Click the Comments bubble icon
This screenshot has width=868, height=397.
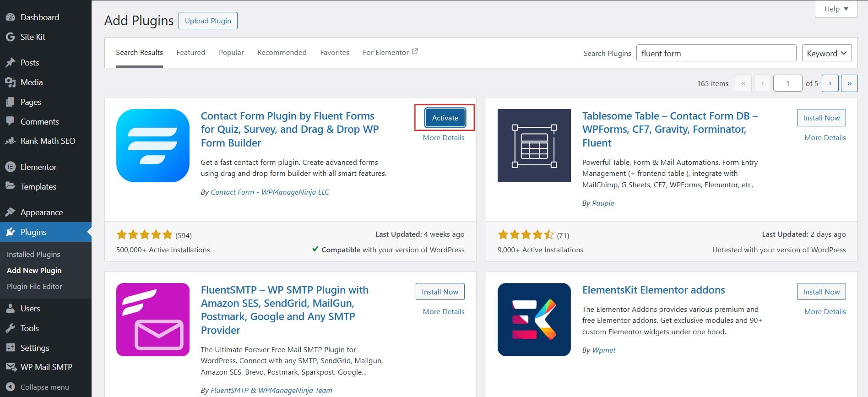10,122
